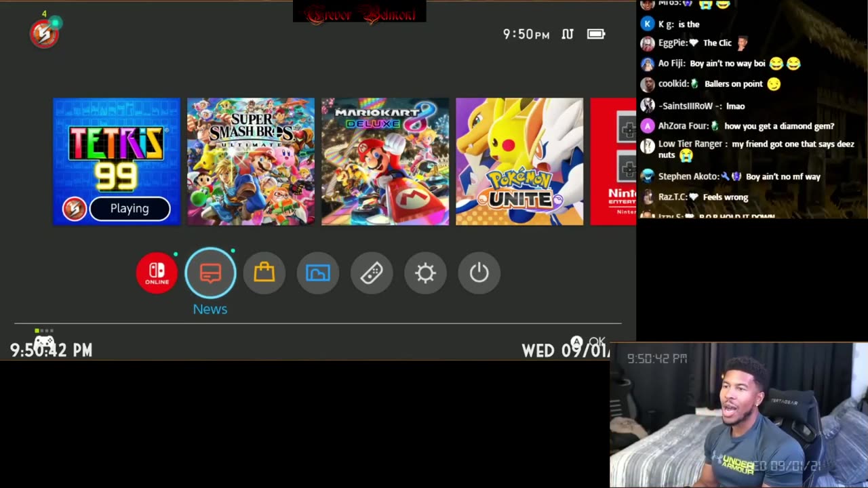Click the controller status icon

(44, 341)
